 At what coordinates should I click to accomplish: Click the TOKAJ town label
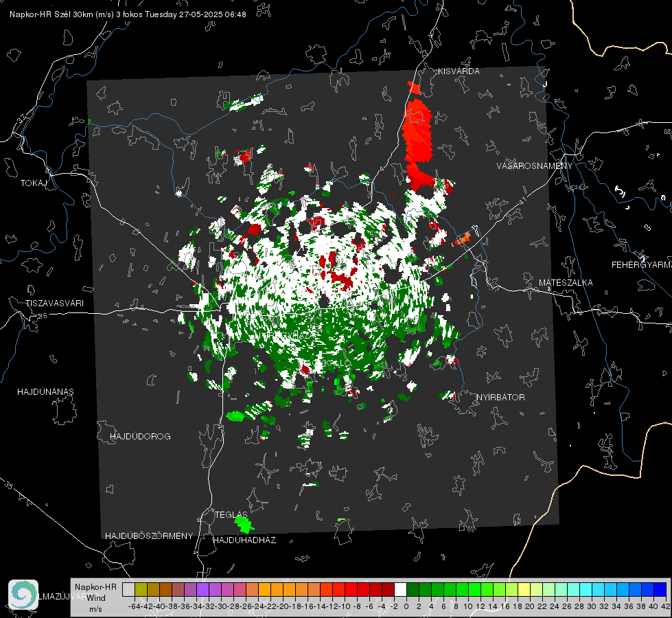34,183
